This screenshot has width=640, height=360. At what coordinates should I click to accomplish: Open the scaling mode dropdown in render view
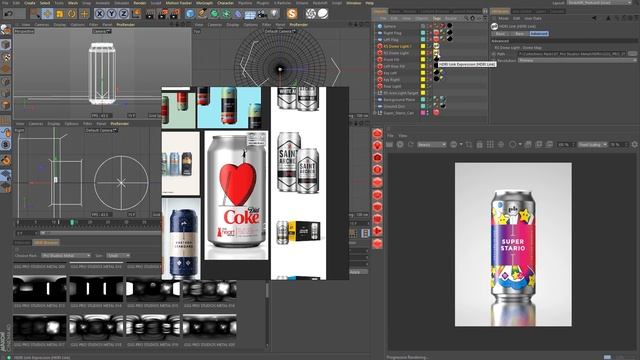pos(593,144)
